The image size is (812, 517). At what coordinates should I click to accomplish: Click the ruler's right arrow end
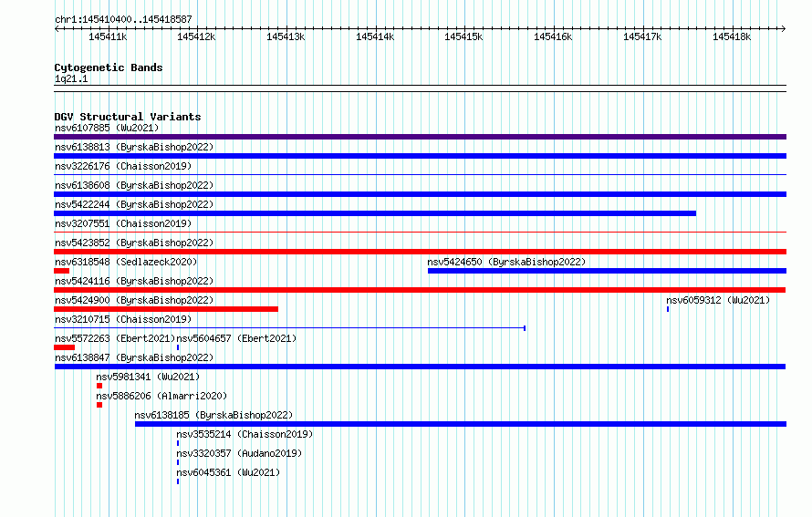784,28
